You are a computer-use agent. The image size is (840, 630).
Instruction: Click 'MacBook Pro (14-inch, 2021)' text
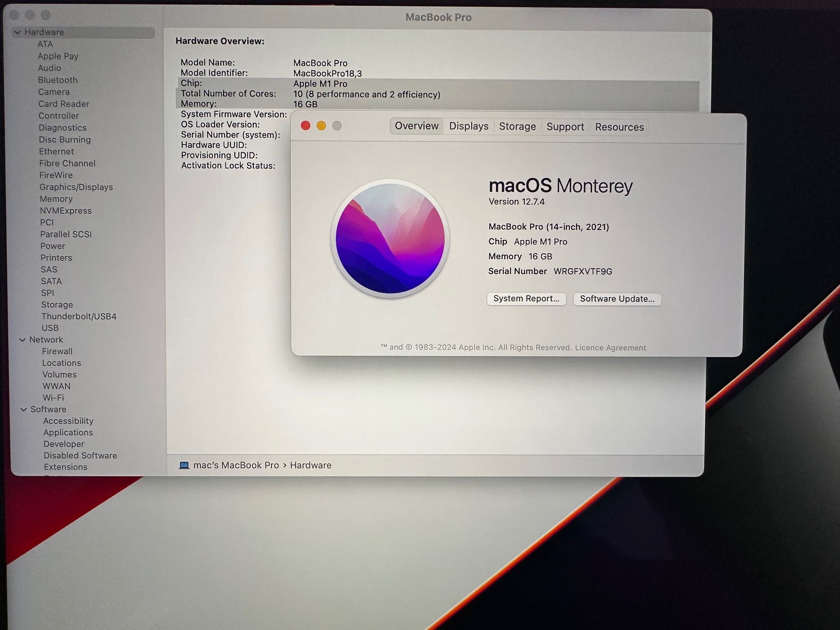point(549,227)
